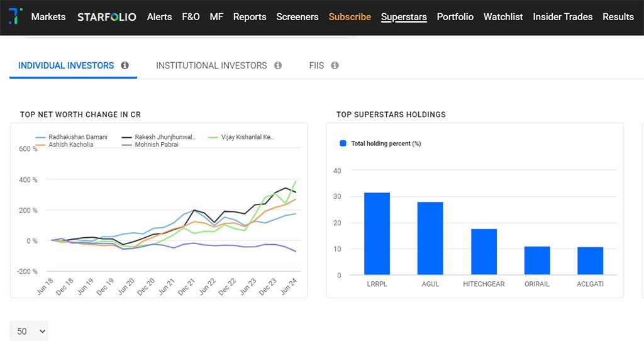
Task: Click the Jun 18 axis label
Action: (x=45, y=286)
